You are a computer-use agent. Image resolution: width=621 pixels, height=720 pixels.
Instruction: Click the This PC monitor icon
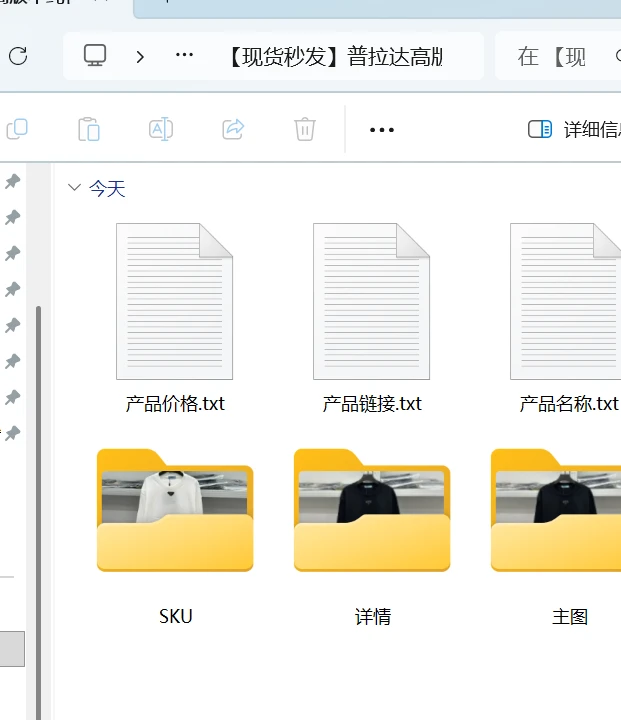[95, 56]
